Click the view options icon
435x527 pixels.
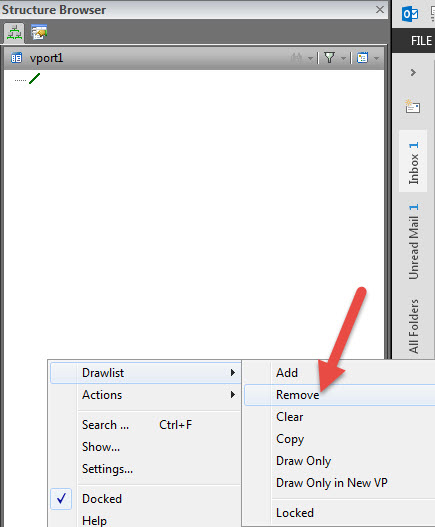pyautogui.click(x=362, y=58)
